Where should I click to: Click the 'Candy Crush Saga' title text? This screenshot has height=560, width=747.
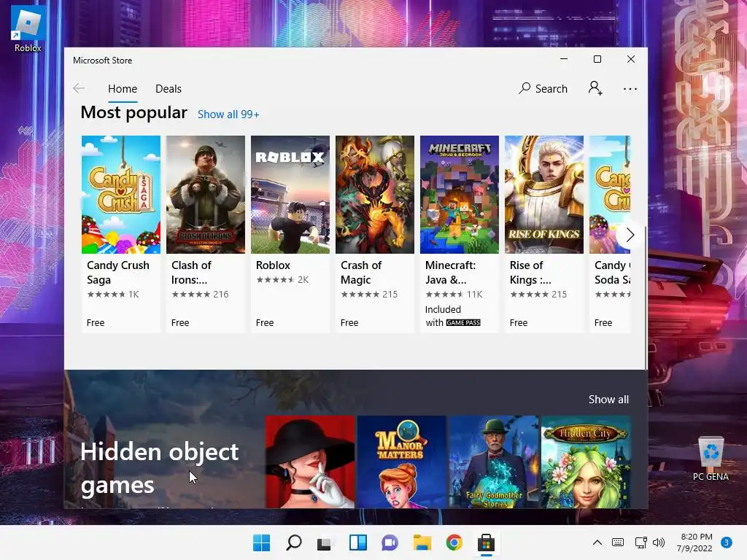tap(117, 273)
